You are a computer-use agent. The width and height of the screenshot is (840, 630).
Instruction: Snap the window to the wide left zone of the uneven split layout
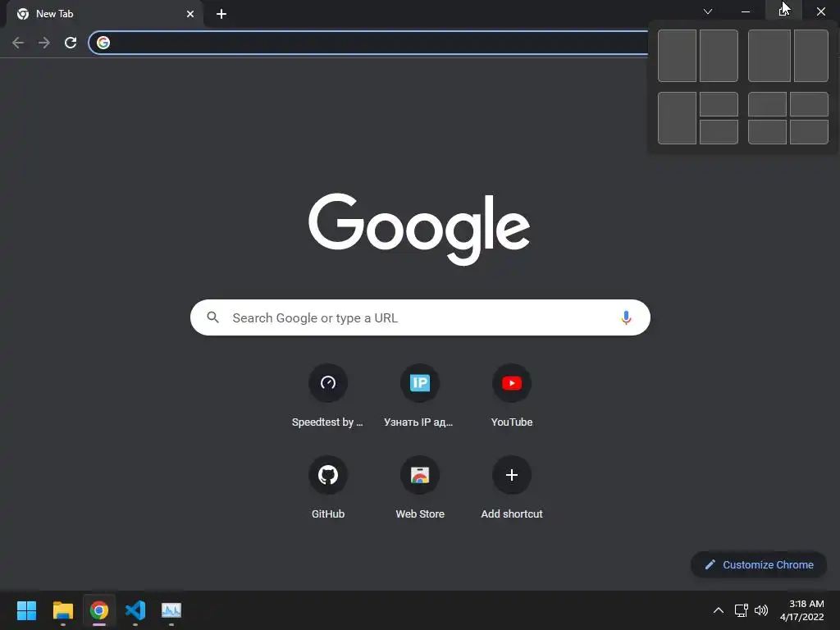click(769, 56)
